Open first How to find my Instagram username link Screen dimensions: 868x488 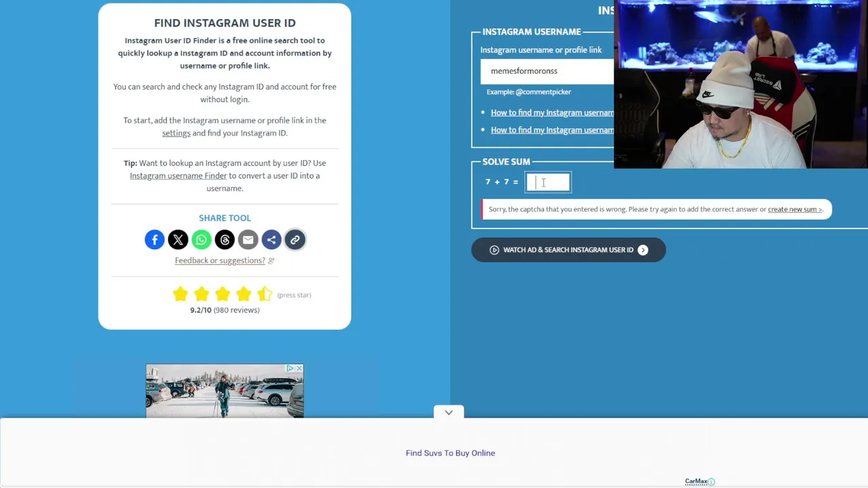point(552,113)
